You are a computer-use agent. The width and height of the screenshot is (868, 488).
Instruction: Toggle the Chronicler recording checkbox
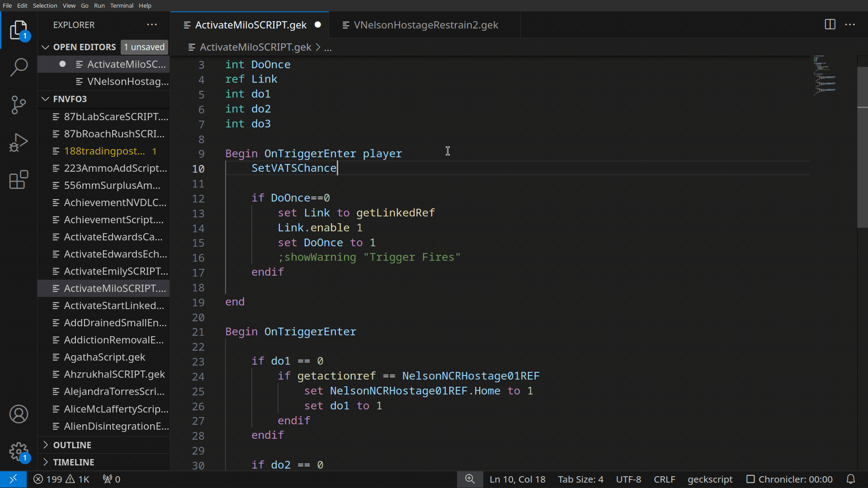(x=750, y=479)
